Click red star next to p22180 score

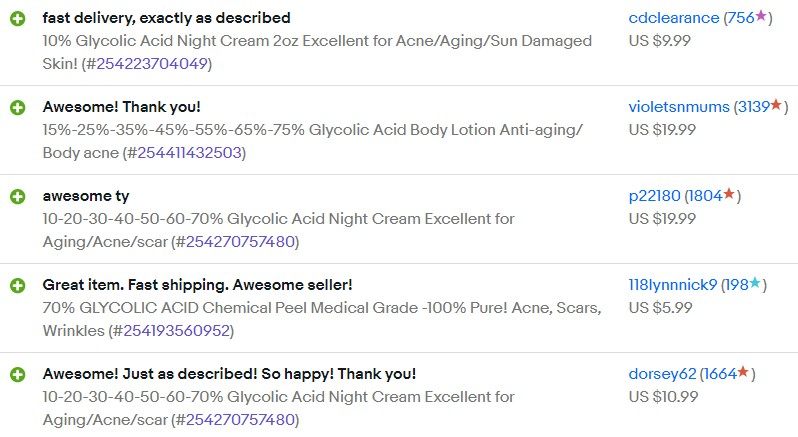[729, 195]
